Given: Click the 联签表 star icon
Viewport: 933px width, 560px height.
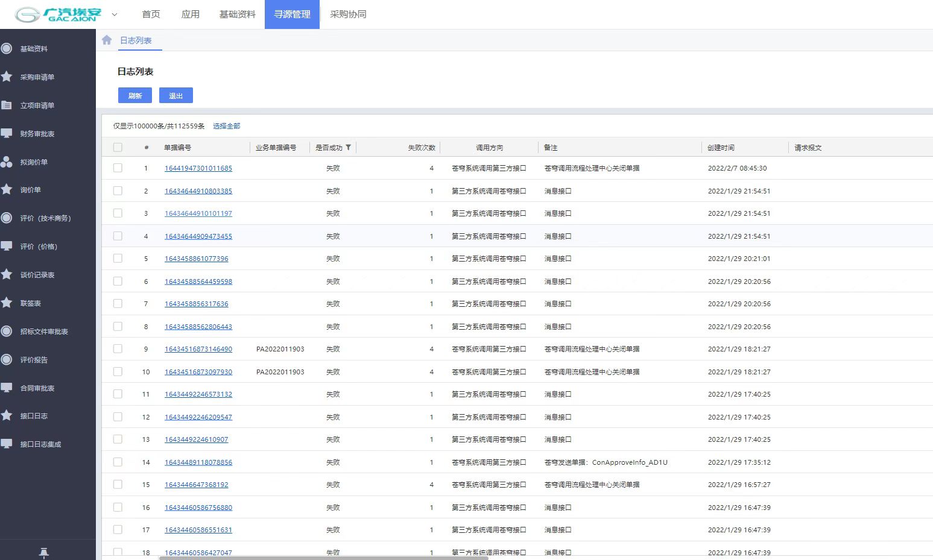Looking at the screenshot, I should point(7,303).
